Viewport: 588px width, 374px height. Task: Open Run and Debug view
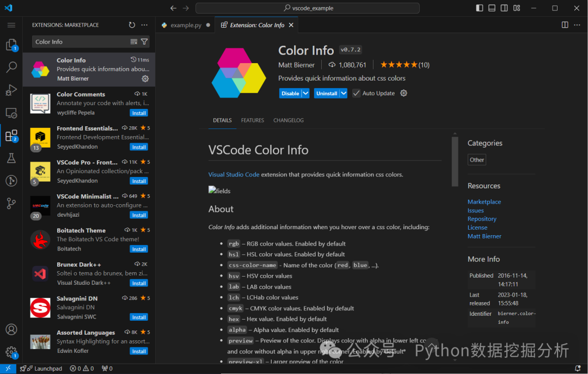tap(11, 90)
